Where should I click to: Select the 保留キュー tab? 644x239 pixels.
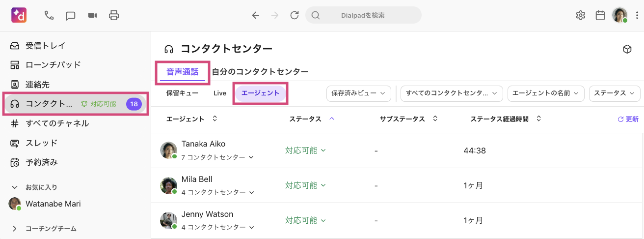click(182, 93)
